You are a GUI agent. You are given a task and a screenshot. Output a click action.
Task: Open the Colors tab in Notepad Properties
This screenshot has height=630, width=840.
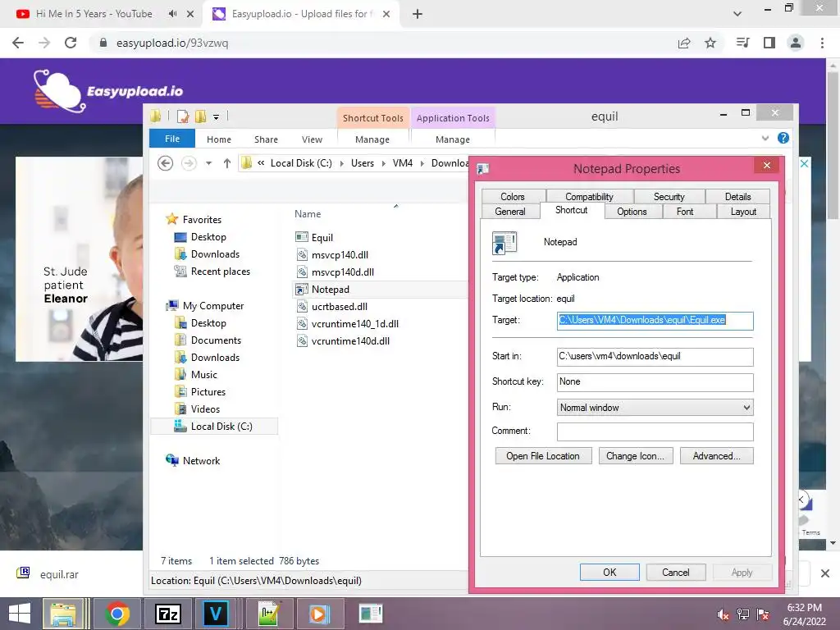513,197
